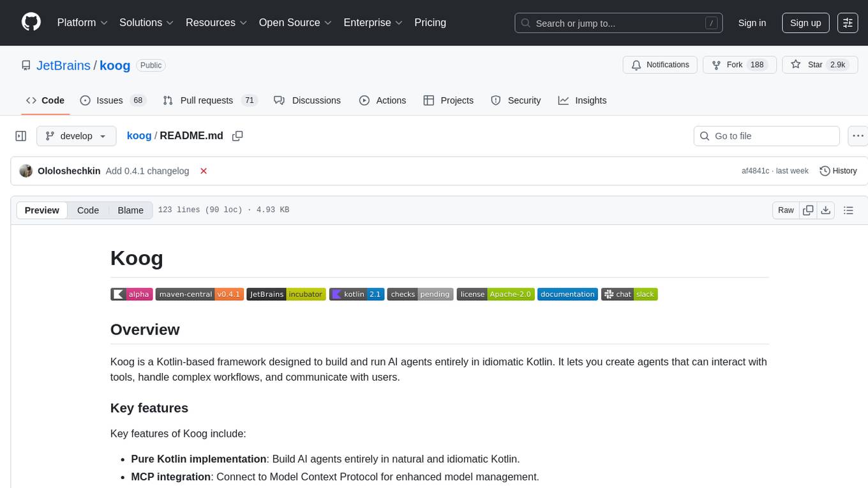Switch to Blame view
Screen dimensions: 868x488
131,210
